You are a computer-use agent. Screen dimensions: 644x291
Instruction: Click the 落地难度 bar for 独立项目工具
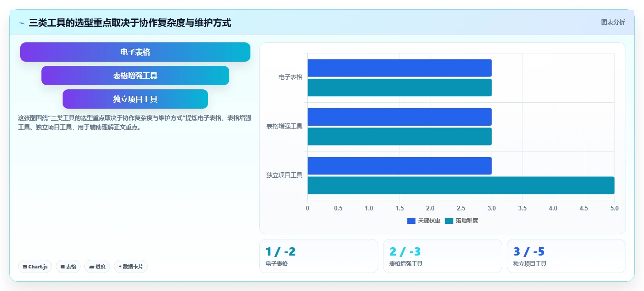coord(461,185)
